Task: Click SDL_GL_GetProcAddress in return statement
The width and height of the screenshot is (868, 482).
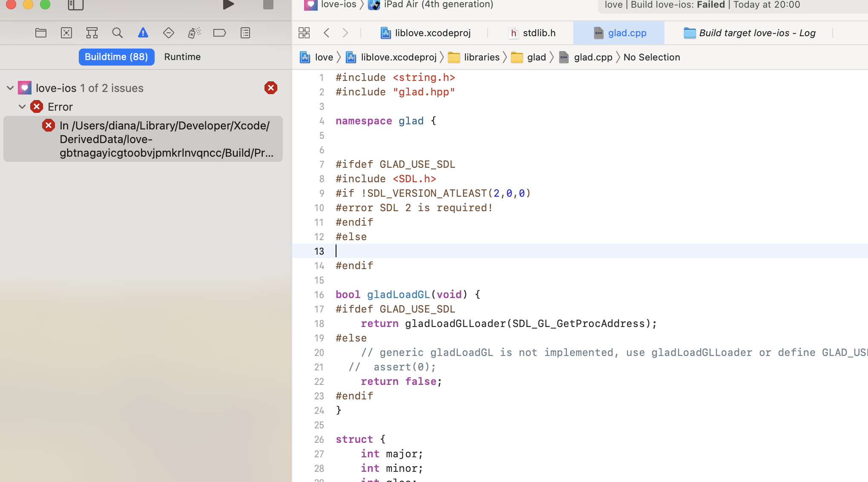Action: point(578,324)
